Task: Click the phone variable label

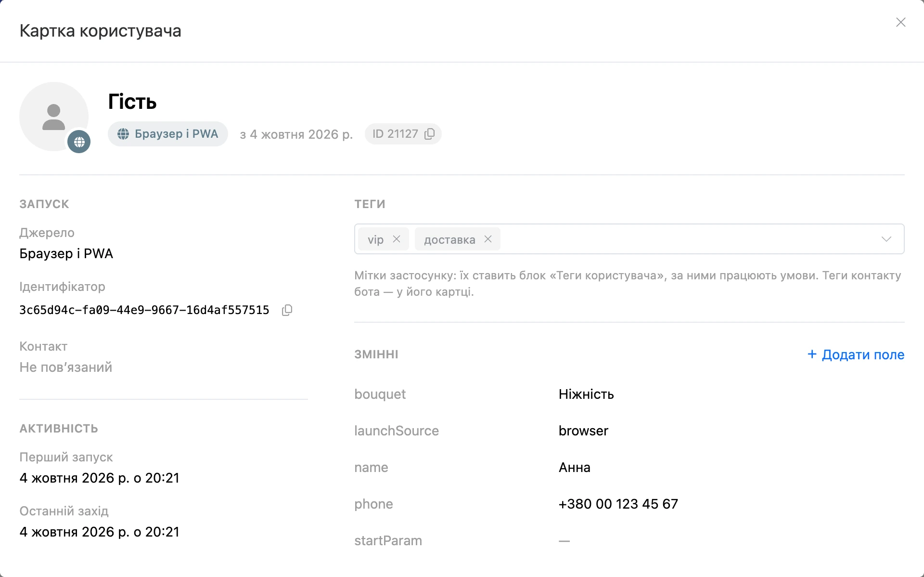Action: [373, 504]
